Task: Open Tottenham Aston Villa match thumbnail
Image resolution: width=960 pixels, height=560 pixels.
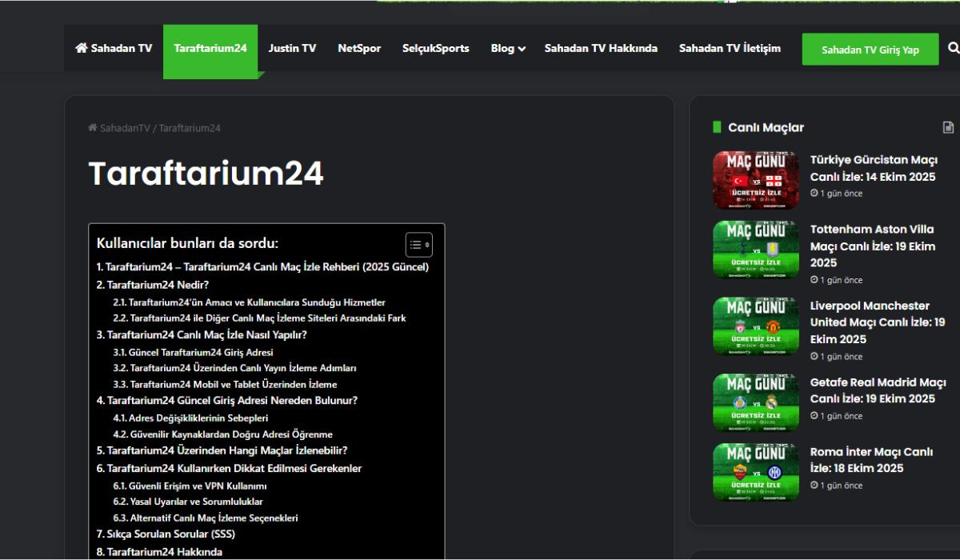Action: point(755,250)
